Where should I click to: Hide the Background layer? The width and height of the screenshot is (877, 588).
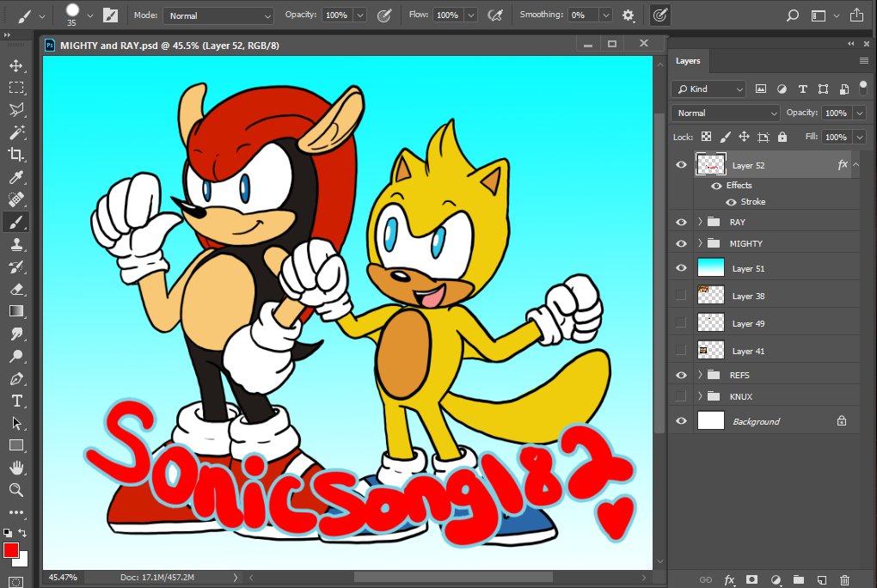[681, 420]
